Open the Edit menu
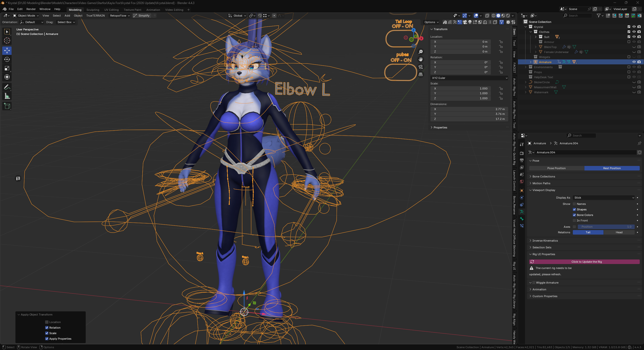Image resolution: width=644 pixels, height=350 pixels. click(x=20, y=9)
